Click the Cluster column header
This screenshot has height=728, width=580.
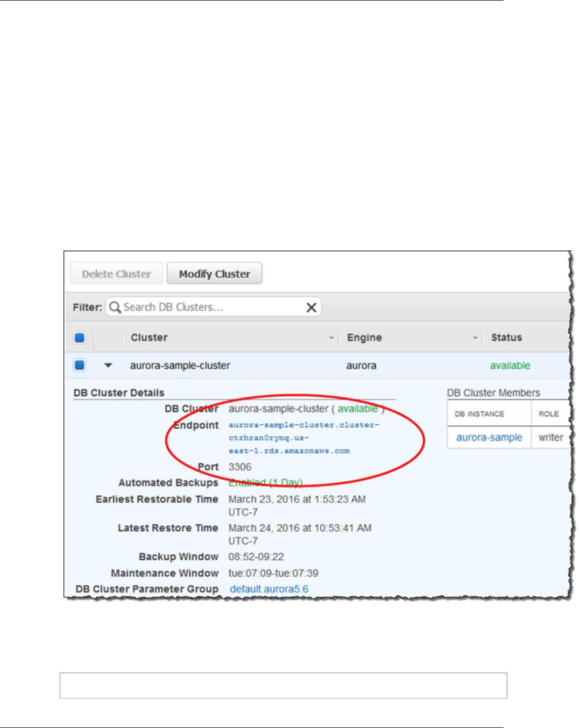pyautogui.click(x=149, y=338)
